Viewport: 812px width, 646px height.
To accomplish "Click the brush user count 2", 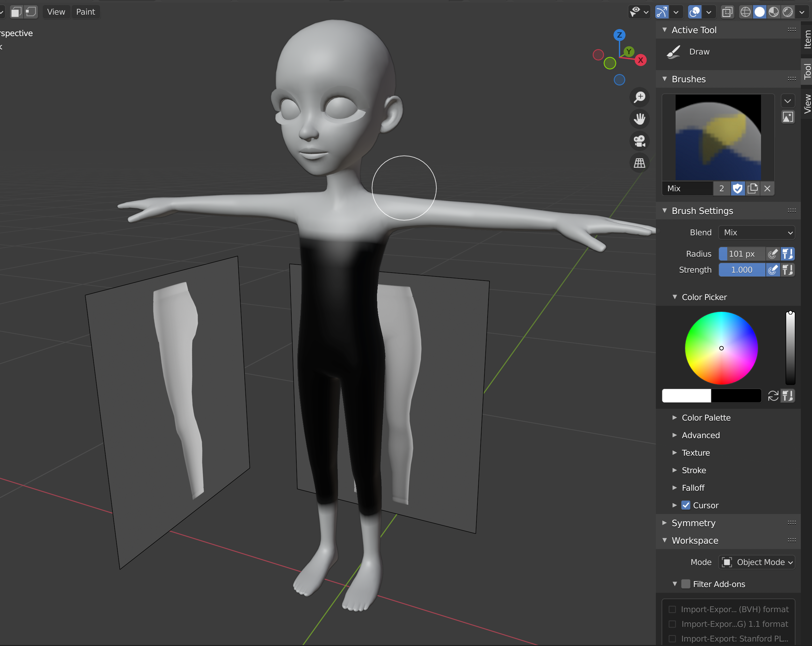I will point(721,188).
